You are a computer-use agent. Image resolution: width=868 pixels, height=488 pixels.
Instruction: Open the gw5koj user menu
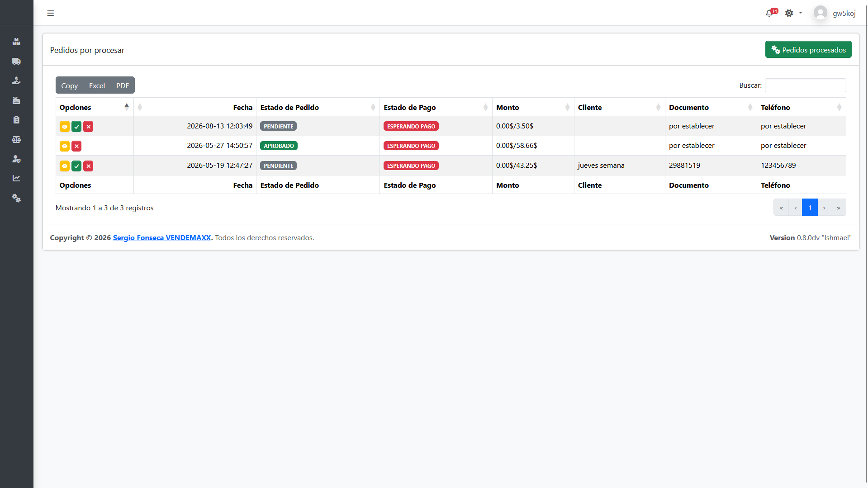coord(835,13)
